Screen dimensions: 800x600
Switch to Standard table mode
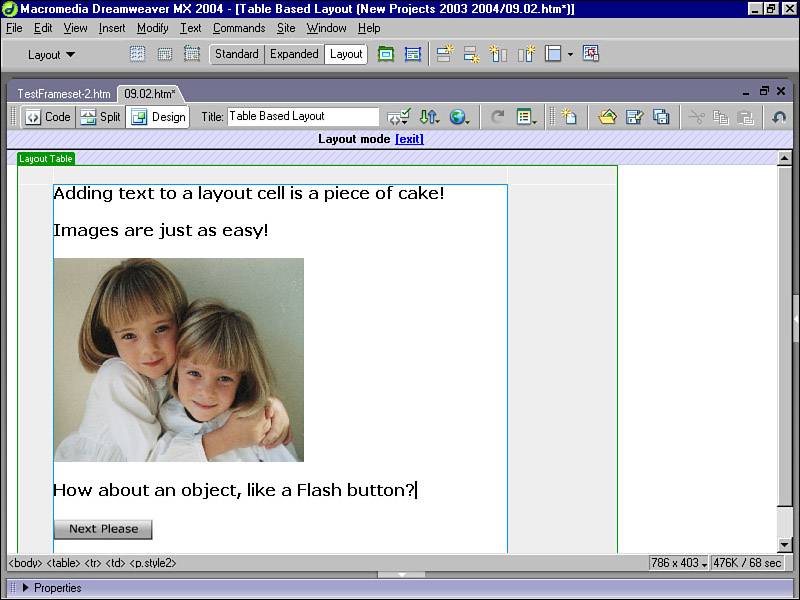236,54
